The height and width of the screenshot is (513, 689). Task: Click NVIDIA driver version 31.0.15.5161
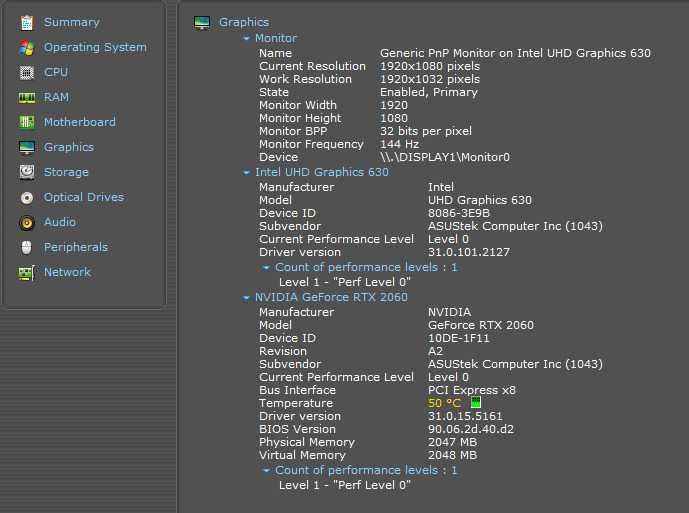tap(465, 416)
